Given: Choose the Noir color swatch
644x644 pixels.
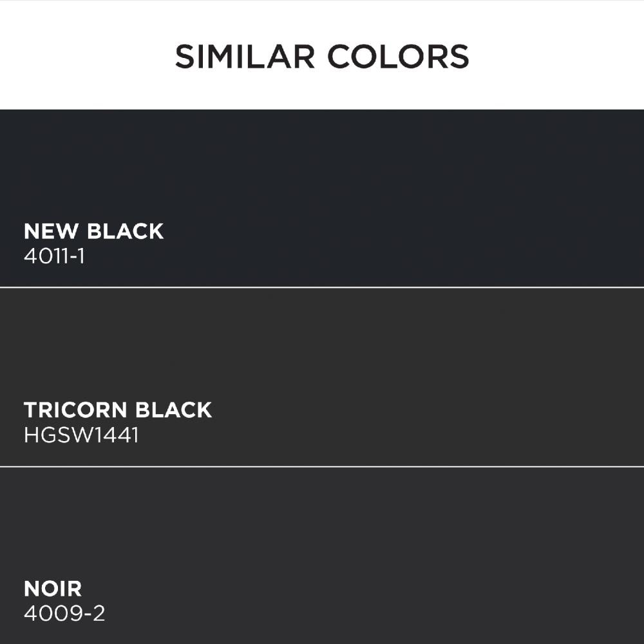Looking at the screenshot, I should (322, 556).
